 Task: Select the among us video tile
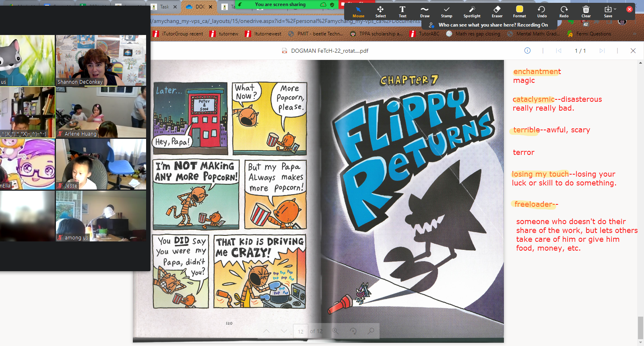101,216
